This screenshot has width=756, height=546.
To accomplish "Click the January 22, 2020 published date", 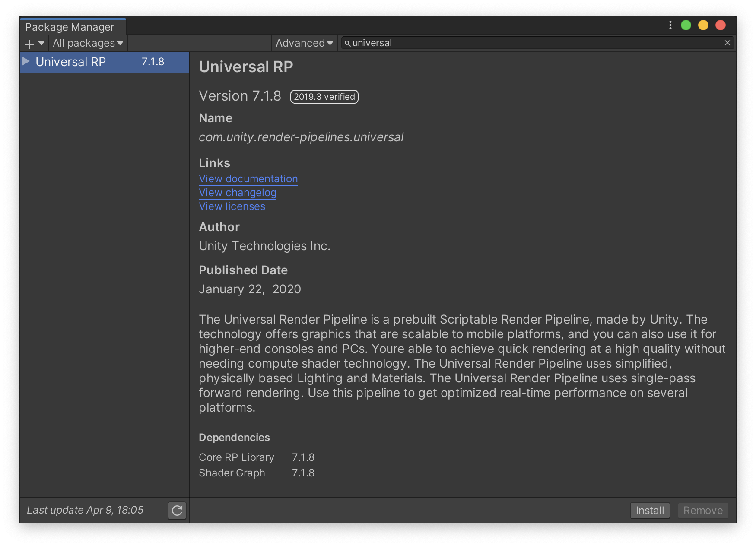I will point(250,289).
